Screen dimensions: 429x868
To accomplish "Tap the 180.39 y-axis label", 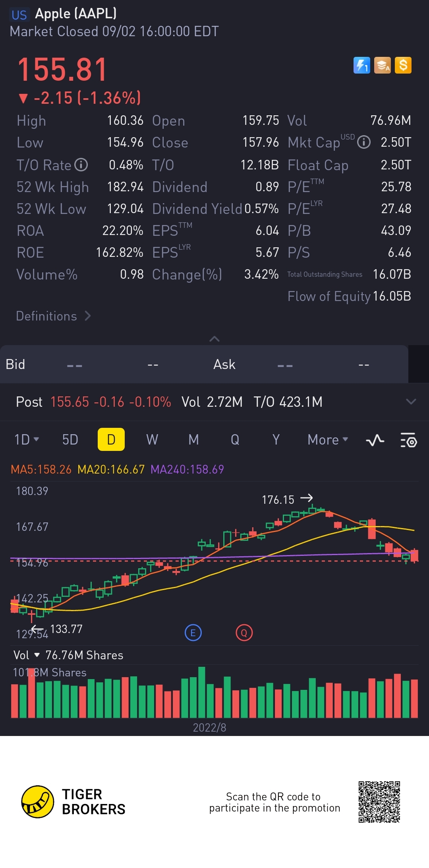I will (x=32, y=491).
